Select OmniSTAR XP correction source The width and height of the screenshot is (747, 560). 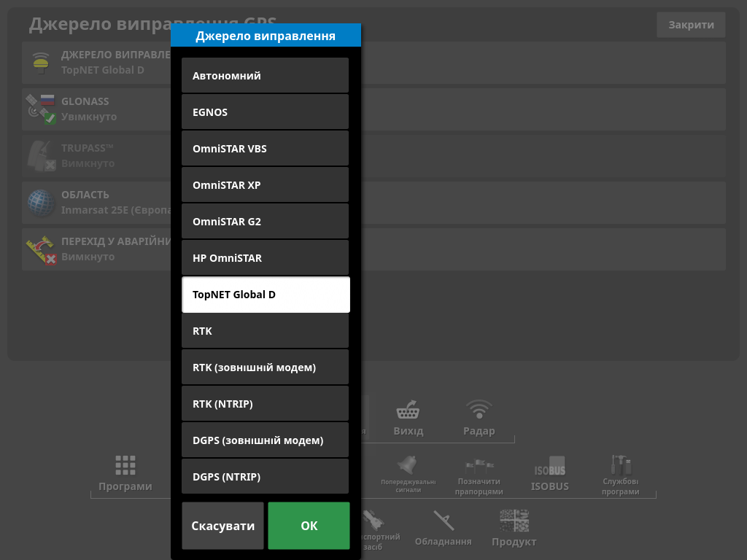pyautogui.click(x=265, y=185)
